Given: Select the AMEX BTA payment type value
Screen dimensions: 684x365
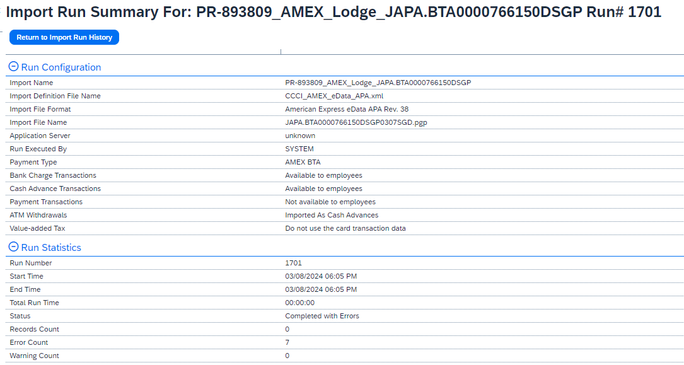Looking at the screenshot, I should click(x=303, y=162).
